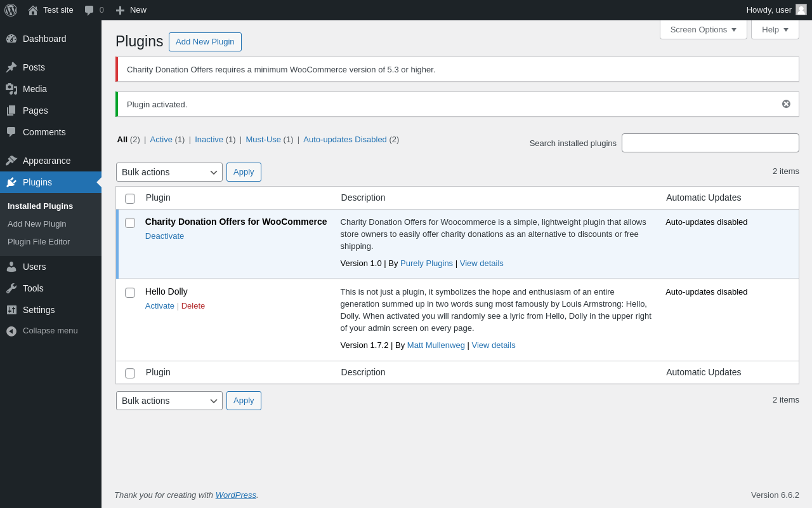
Task: Tick the Hello Dolly plugin checkbox
Action: [130, 293]
